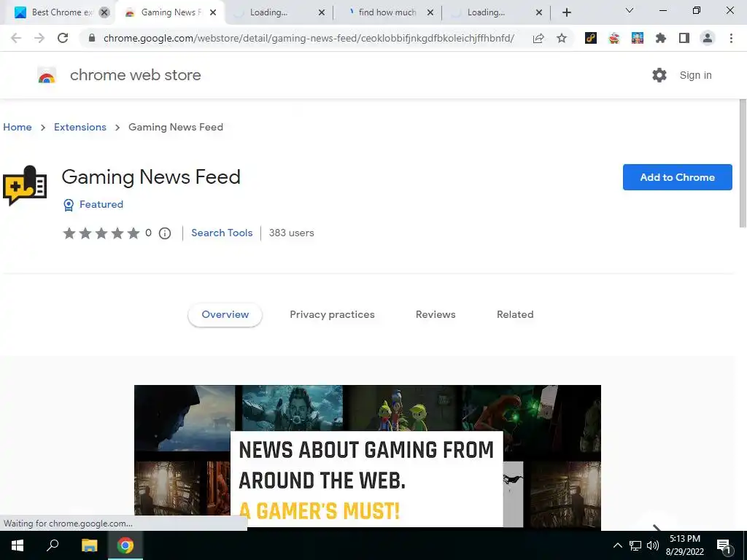Open File Explorer from taskbar
Viewport: 747px width, 560px height.
[89, 545]
